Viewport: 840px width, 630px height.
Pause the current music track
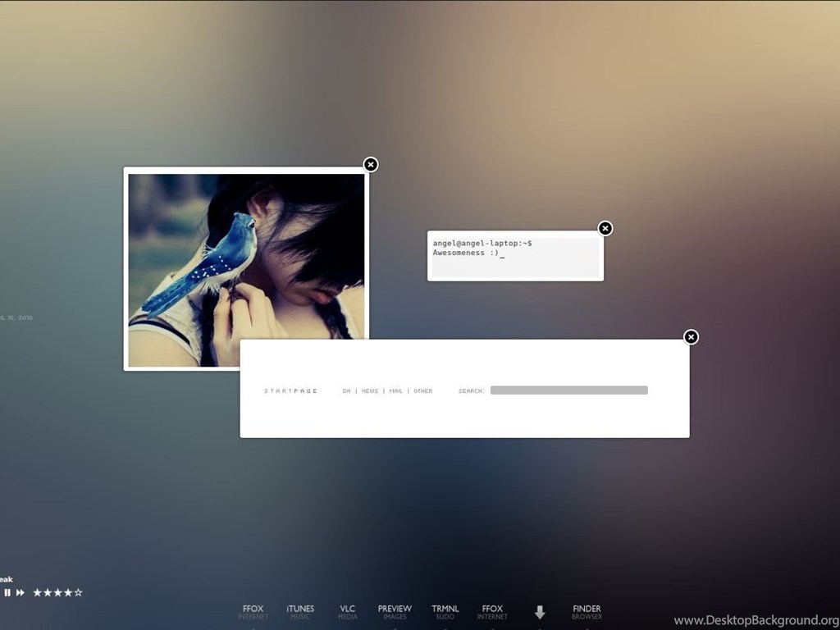(x=7, y=592)
